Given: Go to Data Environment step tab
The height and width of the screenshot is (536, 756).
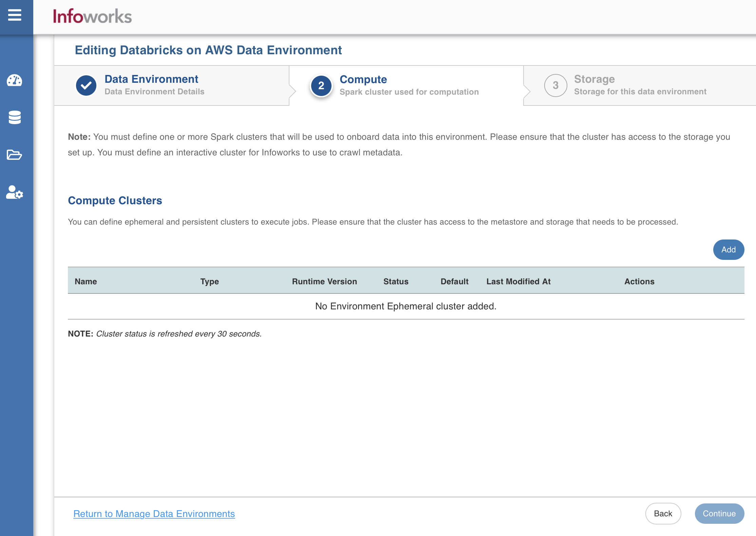Looking at the screenshot, I should [172, 85].
